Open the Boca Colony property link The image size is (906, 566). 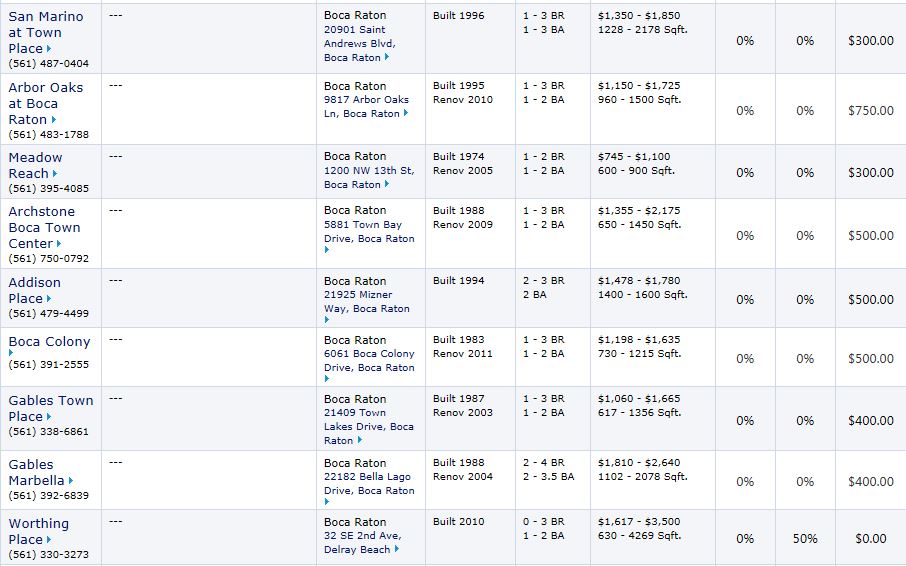(x=49, y=342)
